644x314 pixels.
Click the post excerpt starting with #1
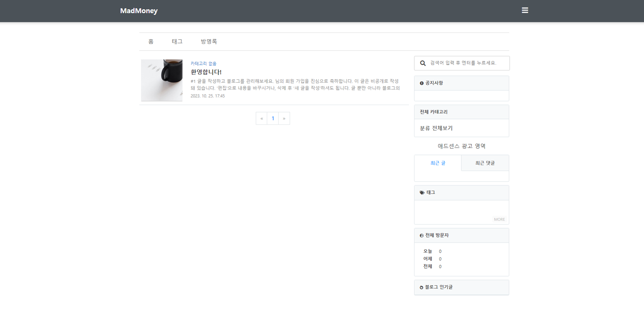[295, 84]
